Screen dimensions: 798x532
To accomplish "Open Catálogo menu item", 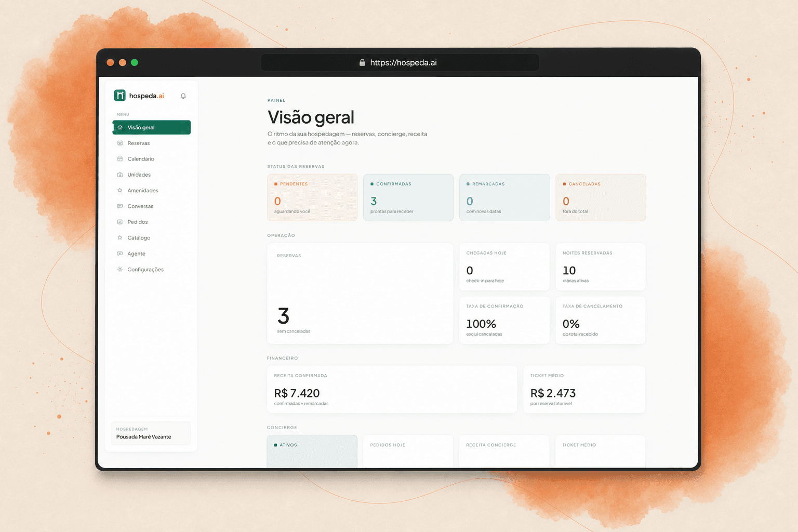I will (152, 238).
